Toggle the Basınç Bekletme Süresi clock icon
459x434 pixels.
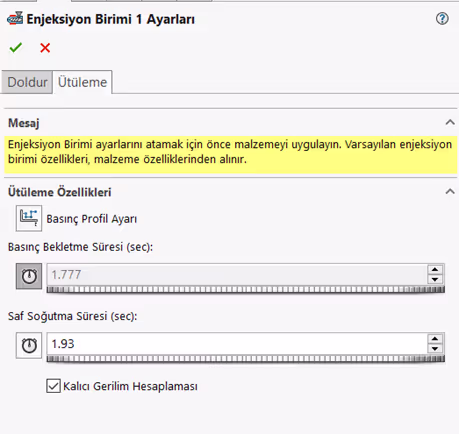pos(29,276)
